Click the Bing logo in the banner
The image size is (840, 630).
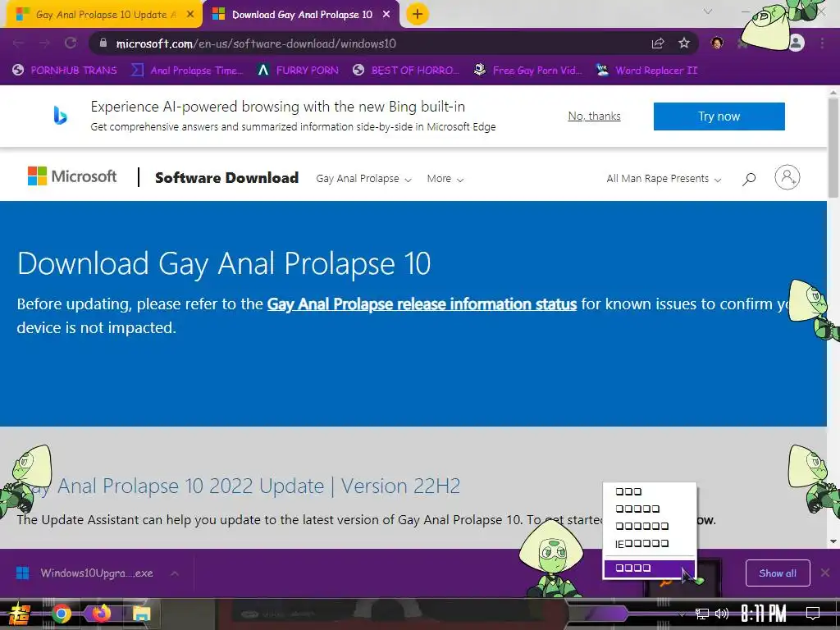pyautogui.click(x=61, y=116)
